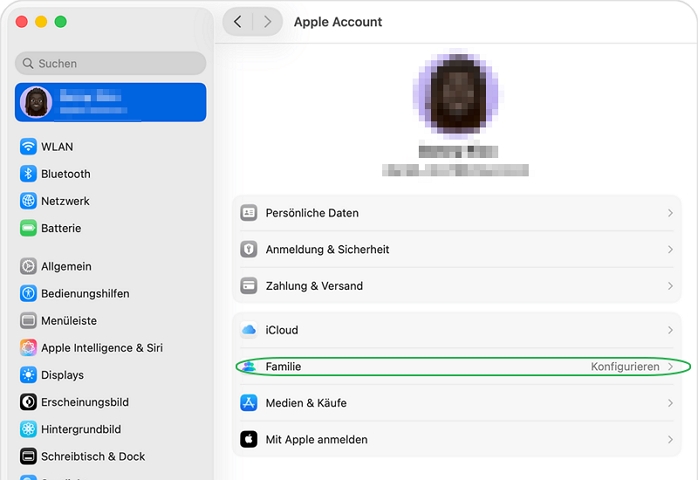Click the Bedienungshilfen accessibility icon

pyautogui.click(x=29, y=294)
